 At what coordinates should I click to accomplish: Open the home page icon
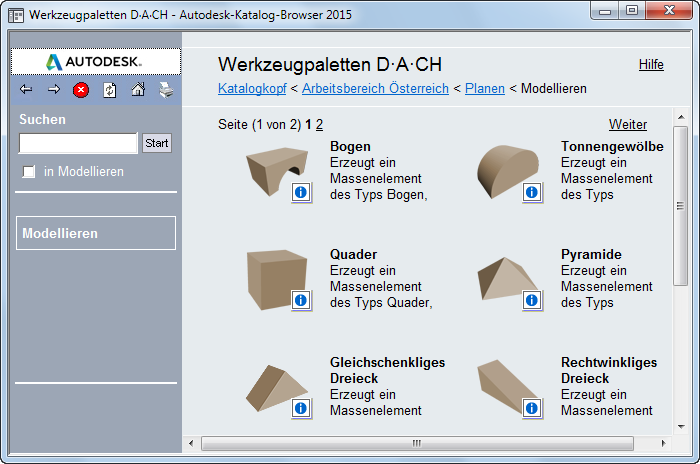pos(138,90)
